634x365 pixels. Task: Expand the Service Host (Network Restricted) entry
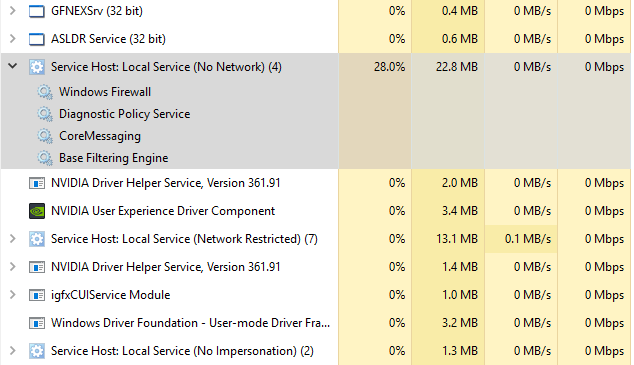pyautogui.click(x=13, y=239)
